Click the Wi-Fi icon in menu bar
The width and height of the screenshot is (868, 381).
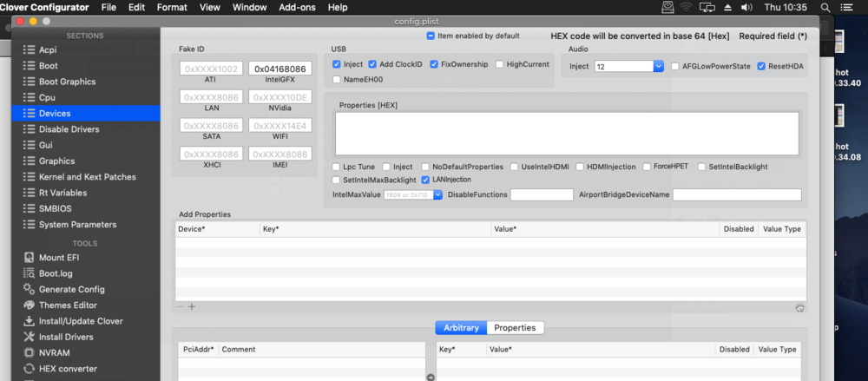click(687, 8)
